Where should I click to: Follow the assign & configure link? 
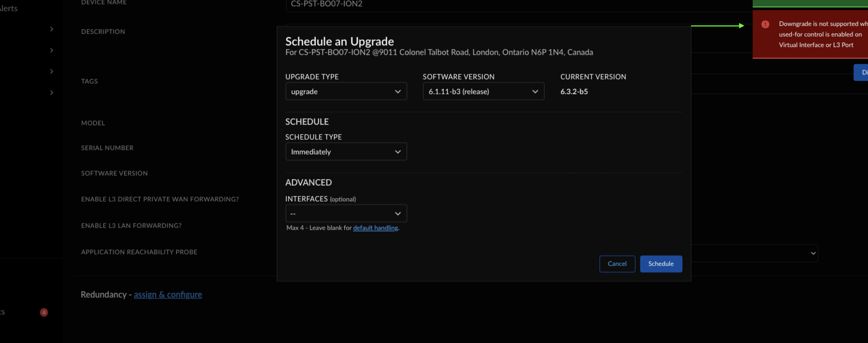click(168, 294)
